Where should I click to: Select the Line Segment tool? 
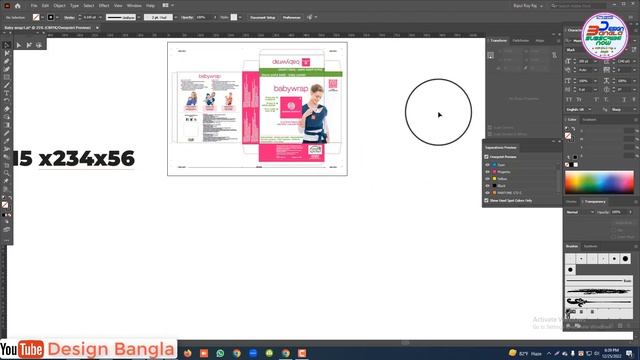pyautogui.click(x=7, y=85)
